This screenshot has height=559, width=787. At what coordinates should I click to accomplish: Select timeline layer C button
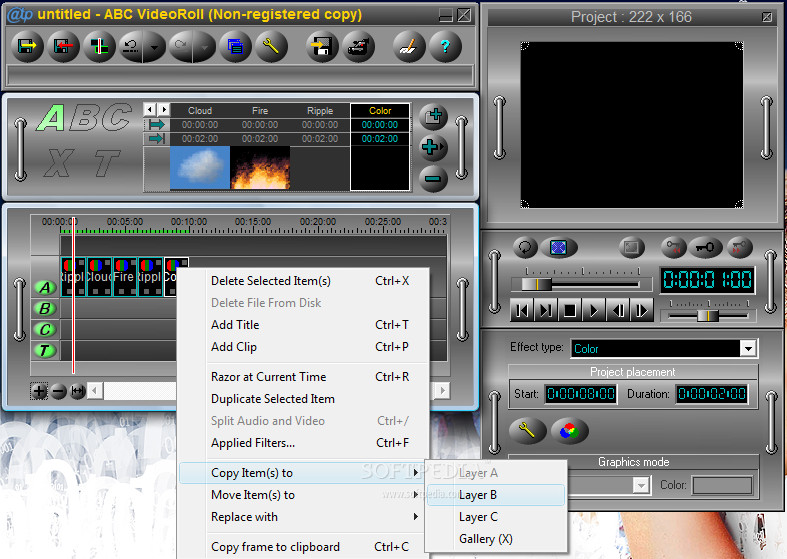coord(45,330)
